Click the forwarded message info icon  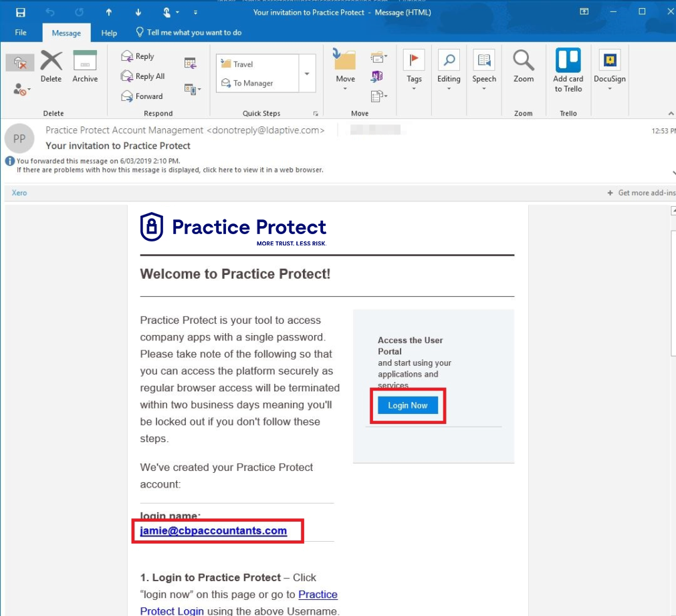point(10,161)
